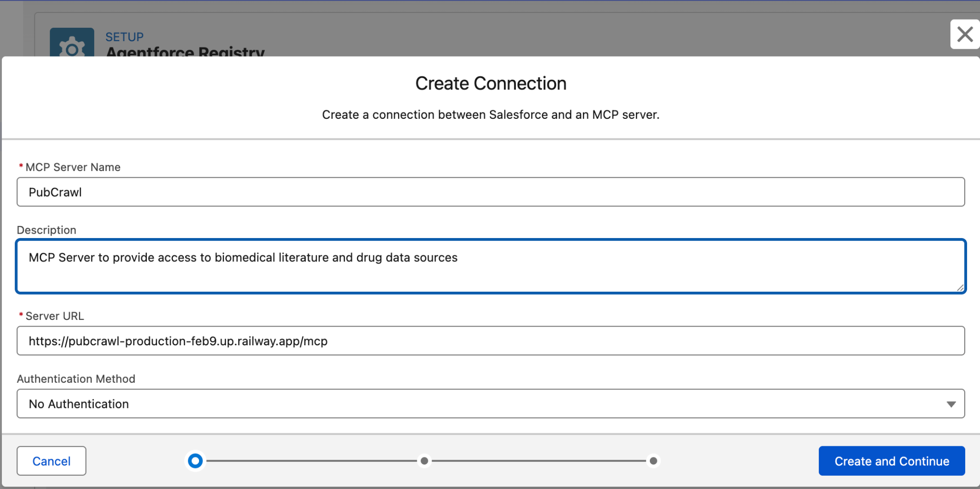Click the Setup gear icon

72,43
